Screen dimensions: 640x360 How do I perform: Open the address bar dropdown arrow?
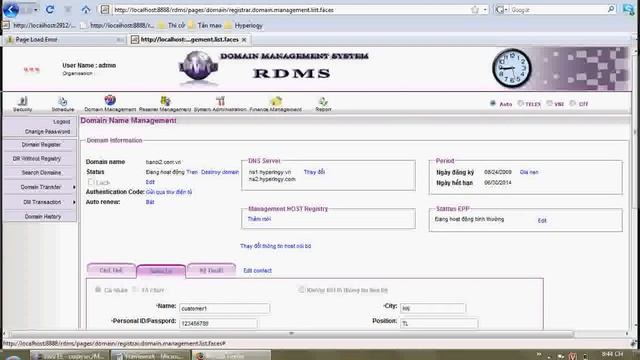485,10
